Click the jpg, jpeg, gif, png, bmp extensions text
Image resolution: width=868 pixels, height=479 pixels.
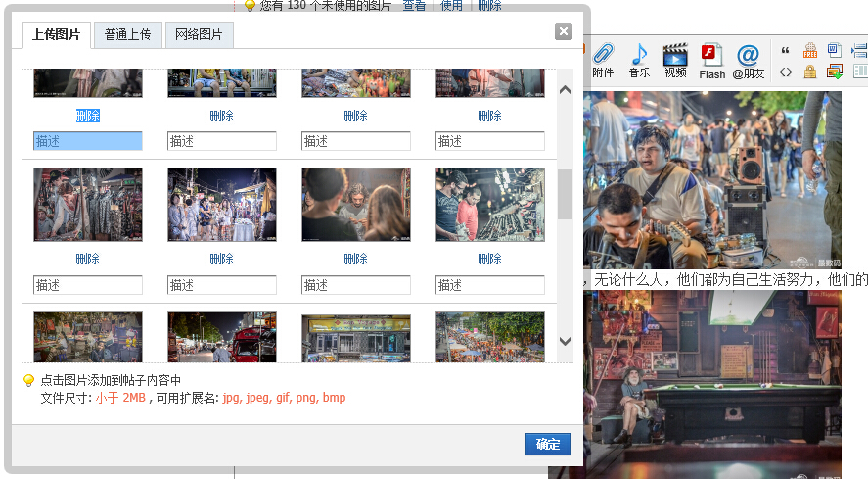click(284, 398)
